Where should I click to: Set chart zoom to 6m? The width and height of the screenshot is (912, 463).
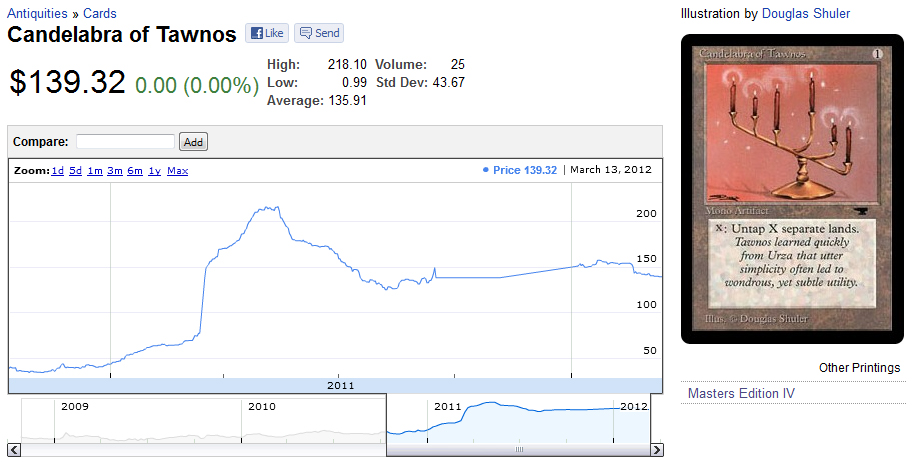point(135,171)
